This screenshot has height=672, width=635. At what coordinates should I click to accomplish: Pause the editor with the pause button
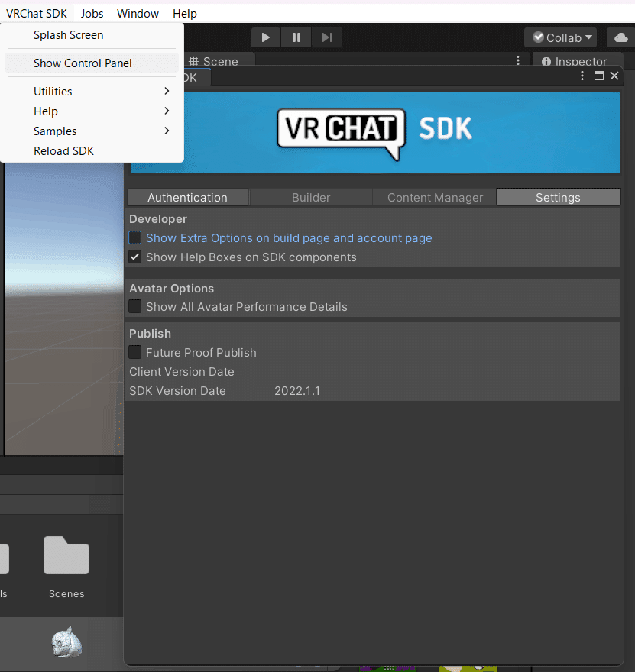point(296,37)
